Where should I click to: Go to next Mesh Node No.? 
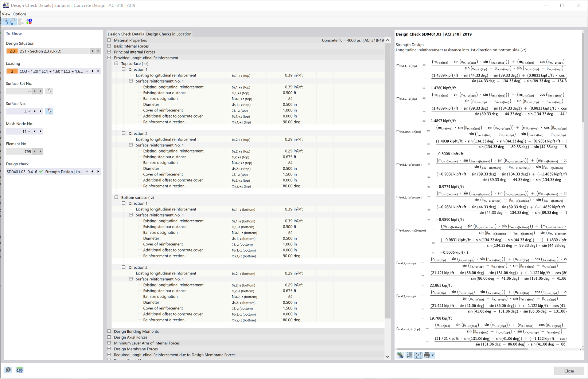(40, 131)
